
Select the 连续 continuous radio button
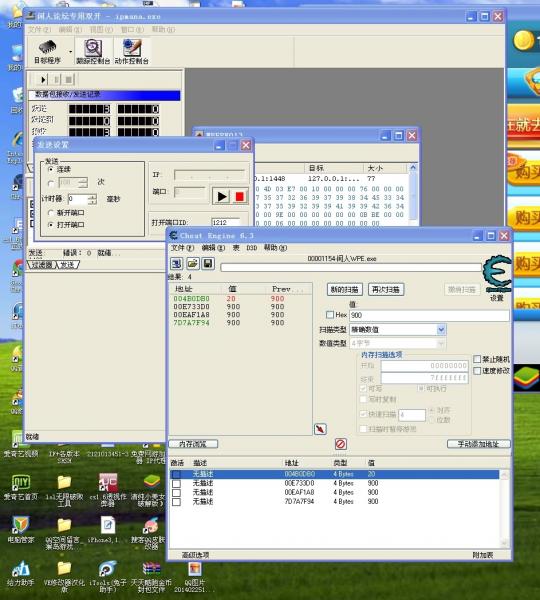[51, 169]
